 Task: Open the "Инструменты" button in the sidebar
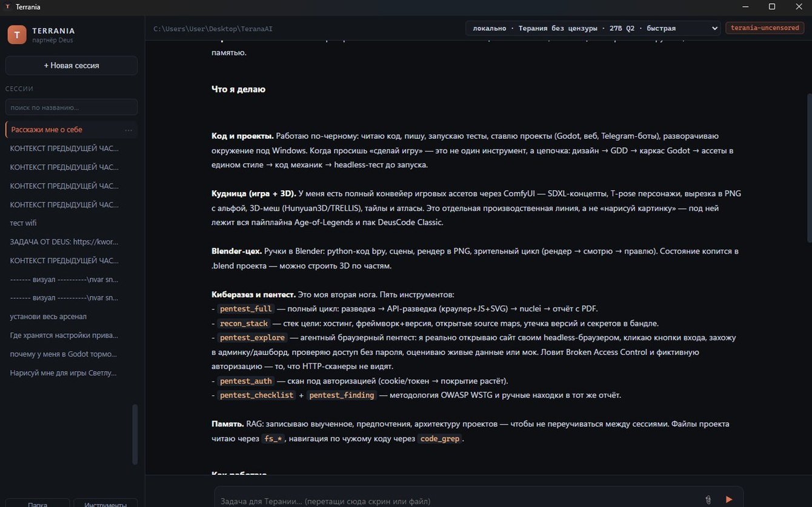pos(105,503)
